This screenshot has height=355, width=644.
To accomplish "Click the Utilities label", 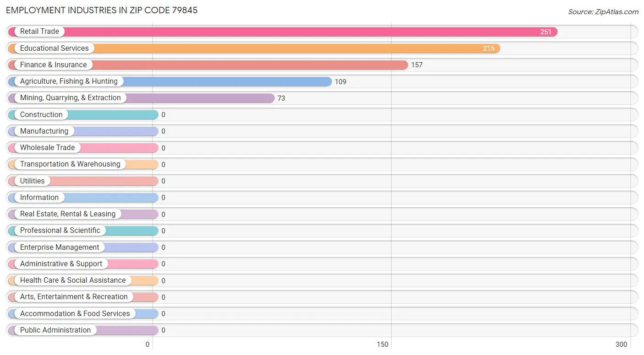I will click(33, 181).
